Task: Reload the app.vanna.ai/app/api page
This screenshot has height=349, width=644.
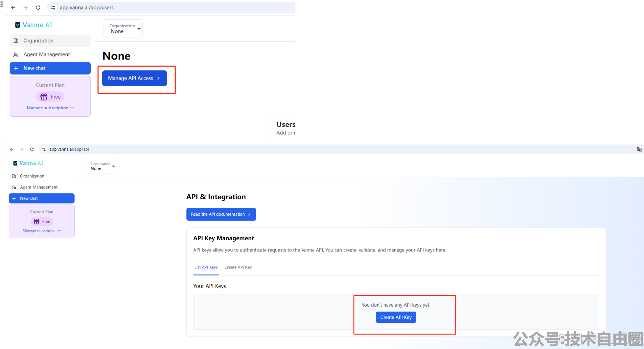Action: (x=32, y=149)
